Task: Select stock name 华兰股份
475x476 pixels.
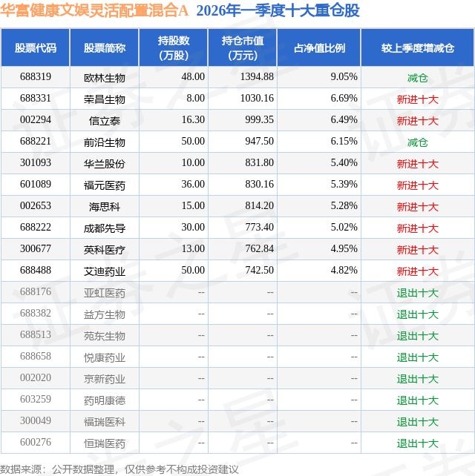Action: [105, 165]
